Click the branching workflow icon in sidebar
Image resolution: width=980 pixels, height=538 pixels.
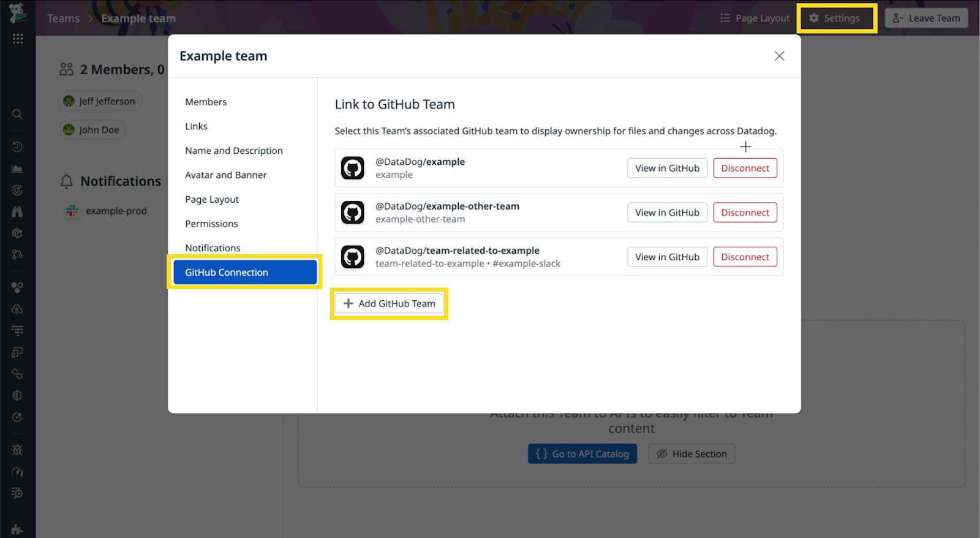pos(17,254)
